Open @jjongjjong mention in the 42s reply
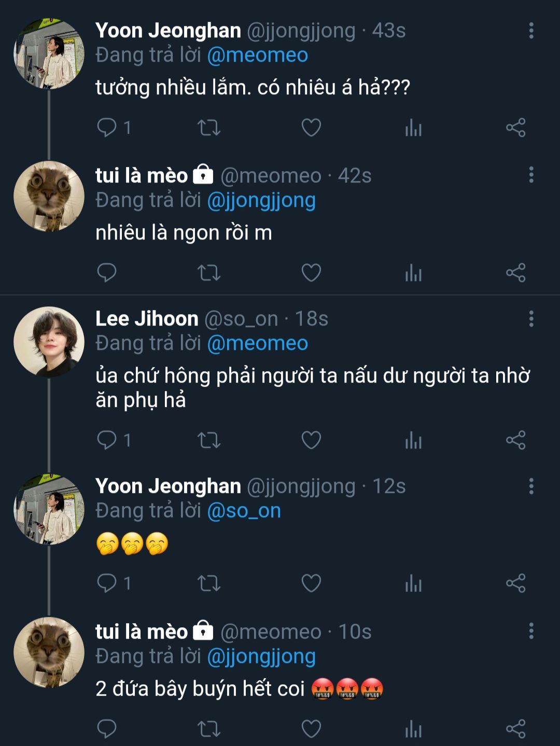 pyautogui.click(x=261, y=200)
